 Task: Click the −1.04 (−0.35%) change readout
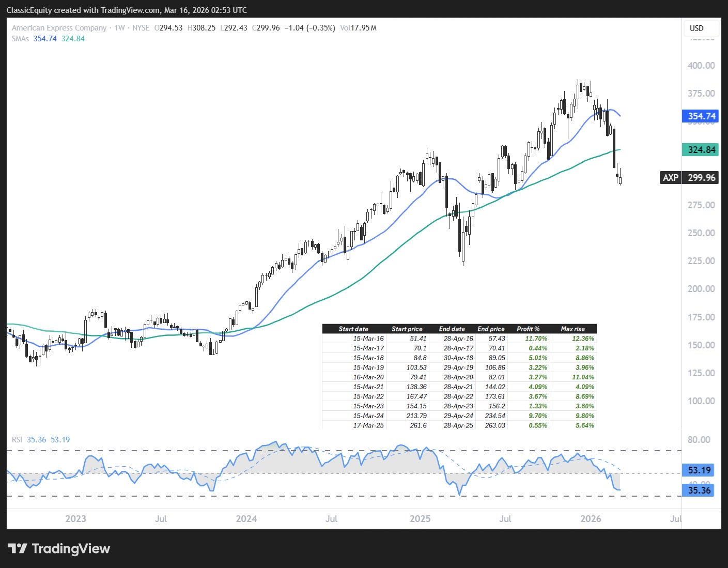309,28
